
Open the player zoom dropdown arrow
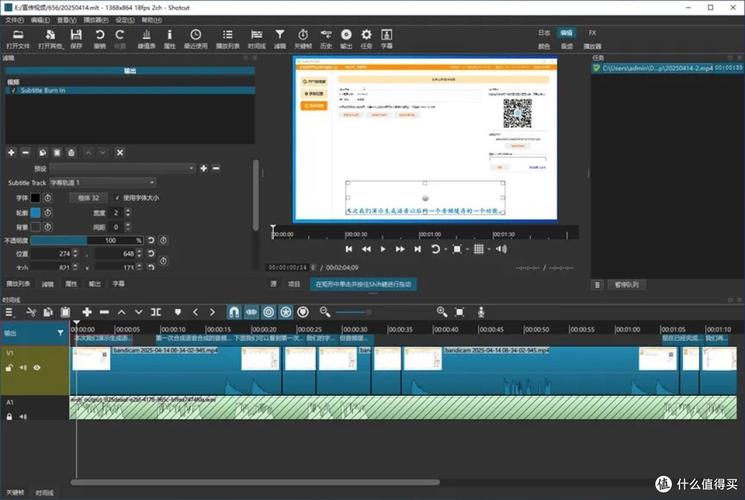tap(467, 250)
